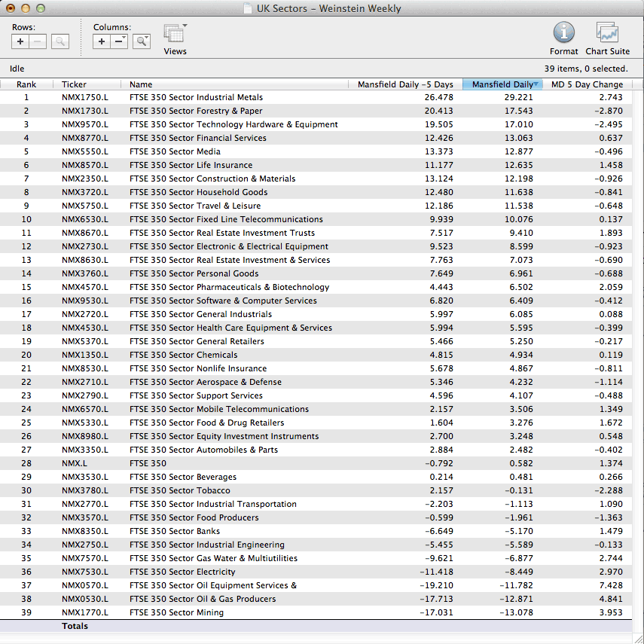The height and width of the screenshot is (644, 644).
Task: Reverse sort on Mansfield Daily header
Action: (x=502, y=84)
